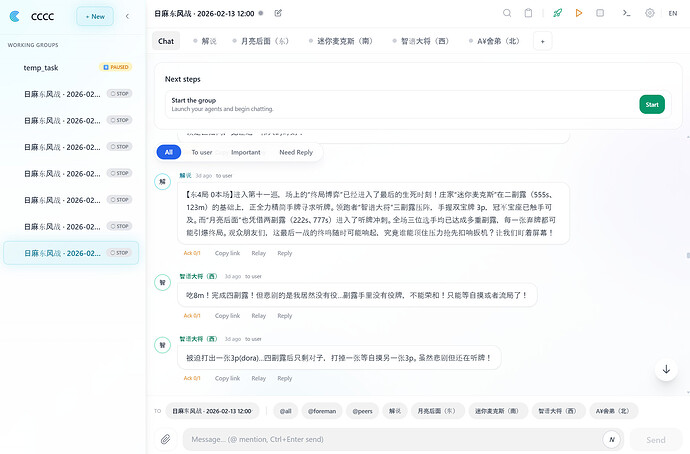Launch the group with the green rocket icon
Viewport: 690px width, 454px height.
coord(558,13)
